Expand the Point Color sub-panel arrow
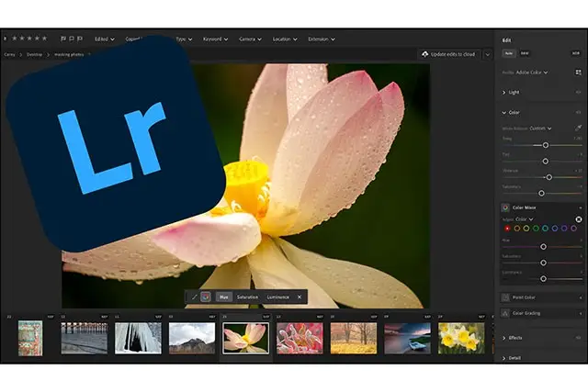Screen dimensions: 588x392 click(581, 297)
